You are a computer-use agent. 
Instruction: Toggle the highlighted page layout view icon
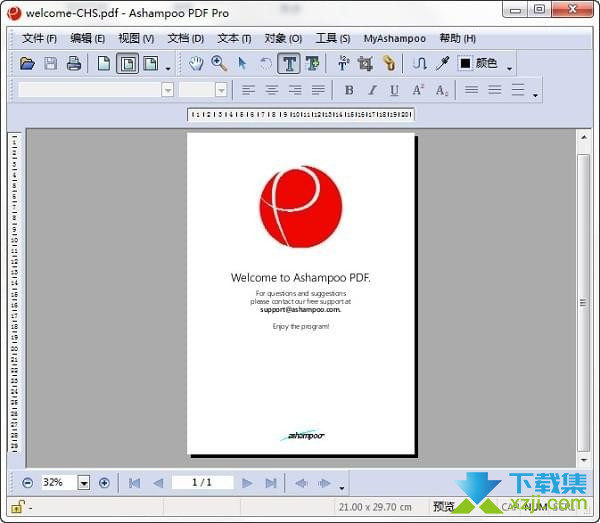tap(127, 64)
